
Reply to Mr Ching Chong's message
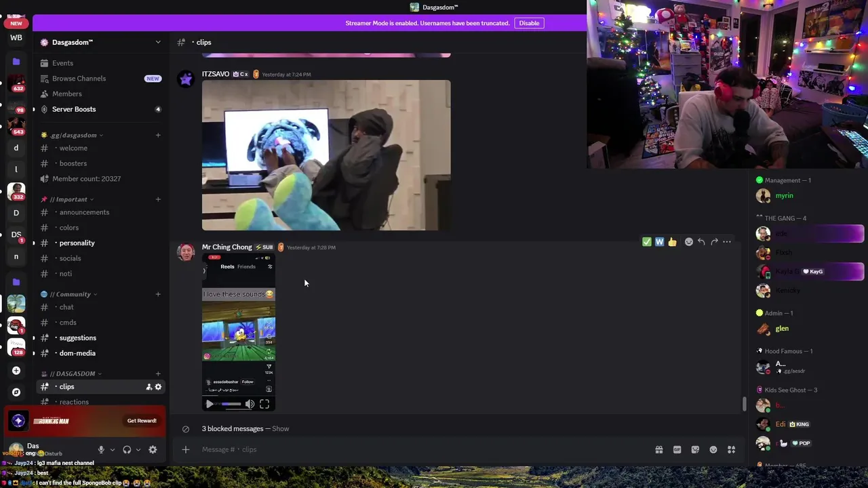(x=701, y=242)
